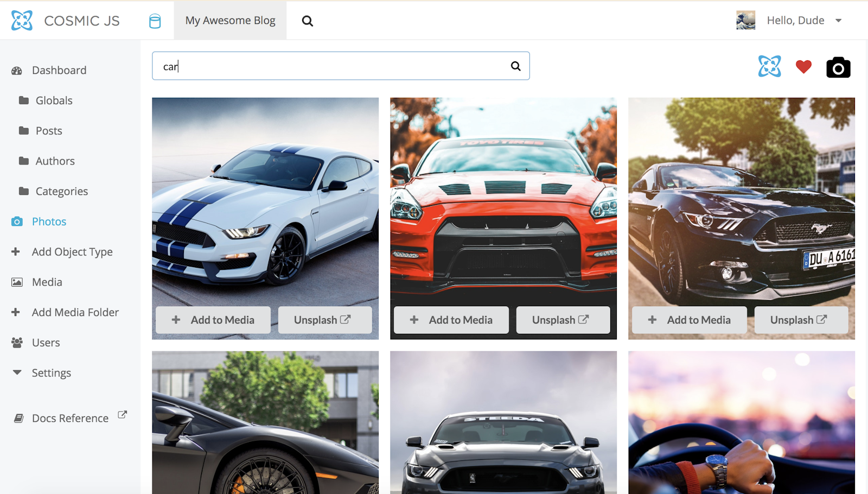Open Add Object Type link
Image resolution: width=868 pixels, height=494 pixels.
click(72, 252)
